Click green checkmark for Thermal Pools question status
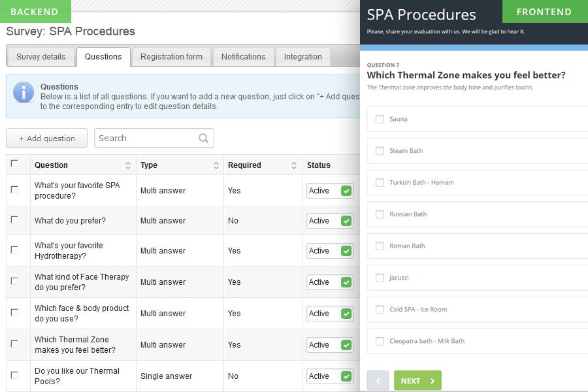This screenshot has width=588, height=392. (346, 376)
